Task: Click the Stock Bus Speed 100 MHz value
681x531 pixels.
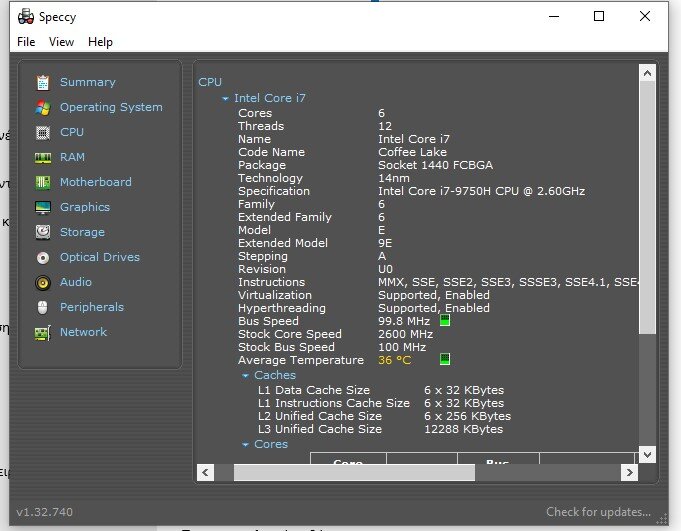Action: [x=402, y=347]
